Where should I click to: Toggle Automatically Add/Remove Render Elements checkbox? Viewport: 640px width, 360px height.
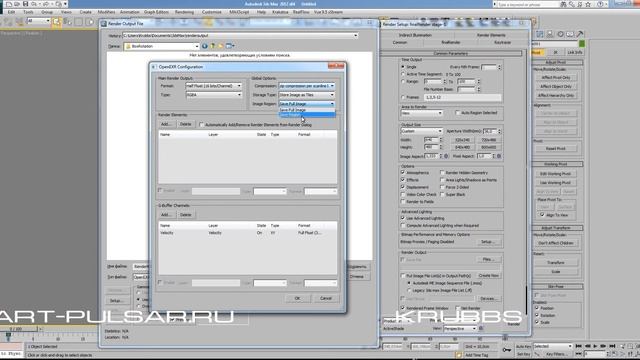(202, 124)
